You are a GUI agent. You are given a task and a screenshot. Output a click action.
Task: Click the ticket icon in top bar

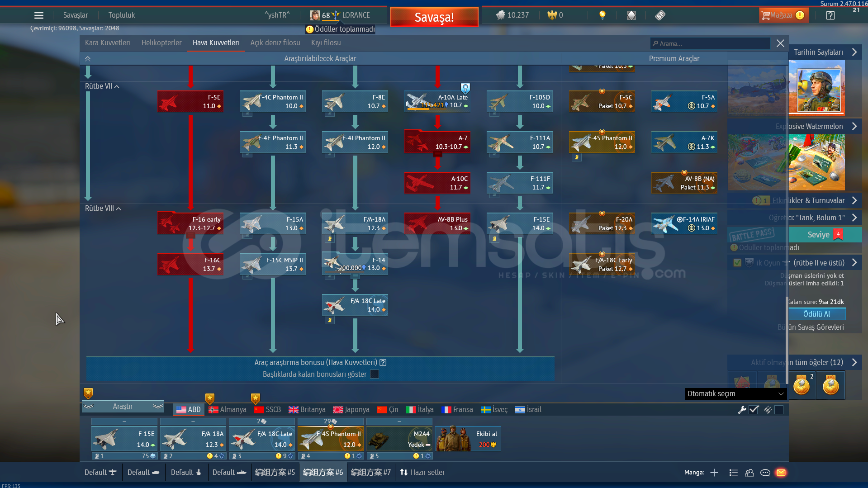point(660,15)
